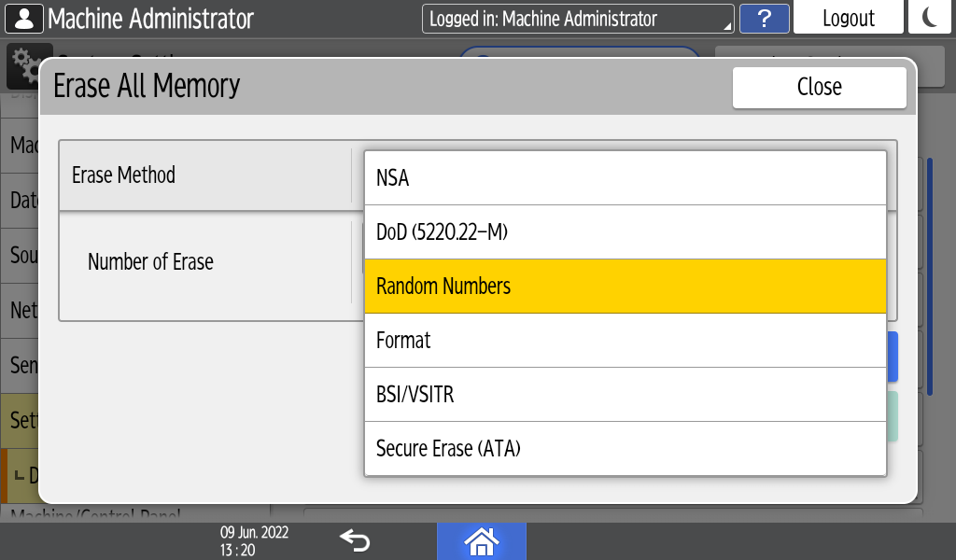Expand the Logged in user dropdown
Screen dimensions: 956x560
[578, 19]
